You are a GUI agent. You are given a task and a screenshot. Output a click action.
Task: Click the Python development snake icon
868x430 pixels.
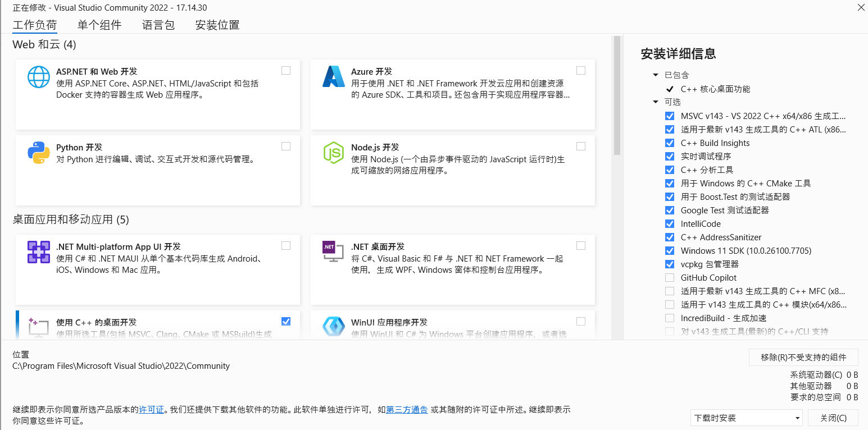click(x=39, y=153)
